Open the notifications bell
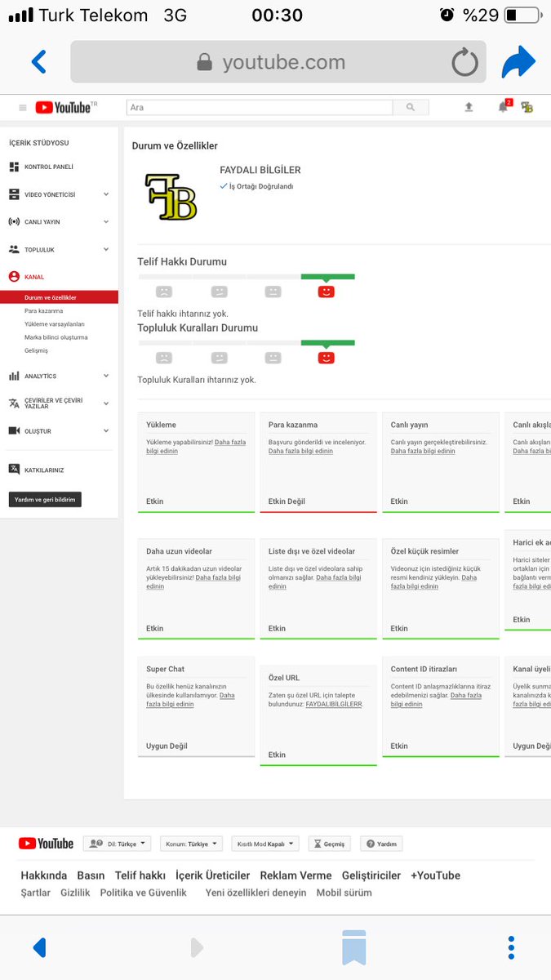 503,107
